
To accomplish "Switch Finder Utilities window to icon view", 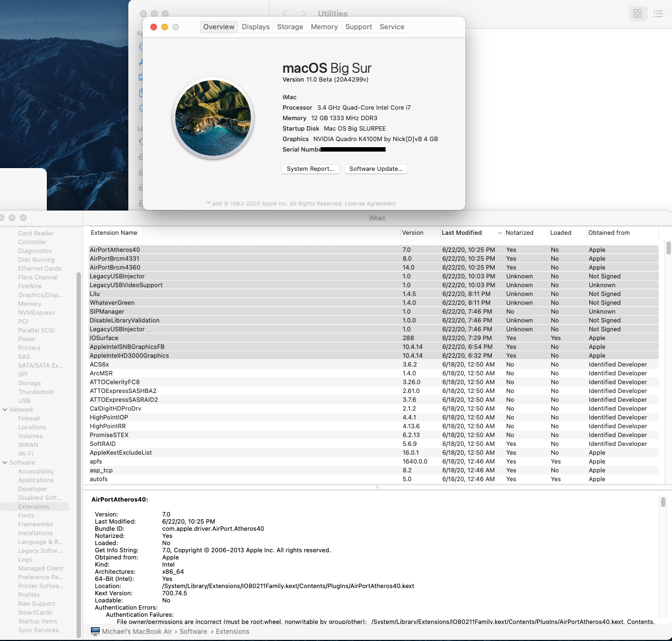I will click(x=638, y=14).
